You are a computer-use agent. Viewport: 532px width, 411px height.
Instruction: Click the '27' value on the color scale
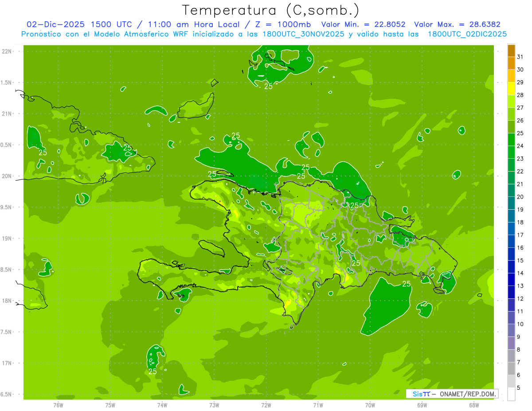click(520, 108)
